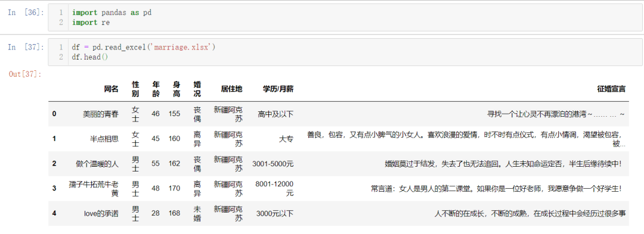
Task: Click age value 55
Action: pyautogui.click(x=156, y=164)
